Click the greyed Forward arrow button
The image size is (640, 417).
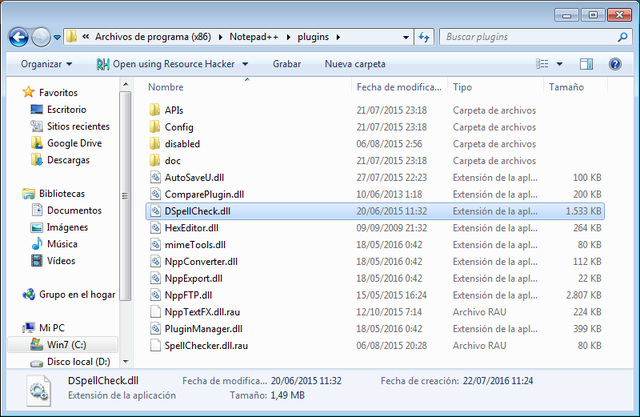[x=41, y=38]
